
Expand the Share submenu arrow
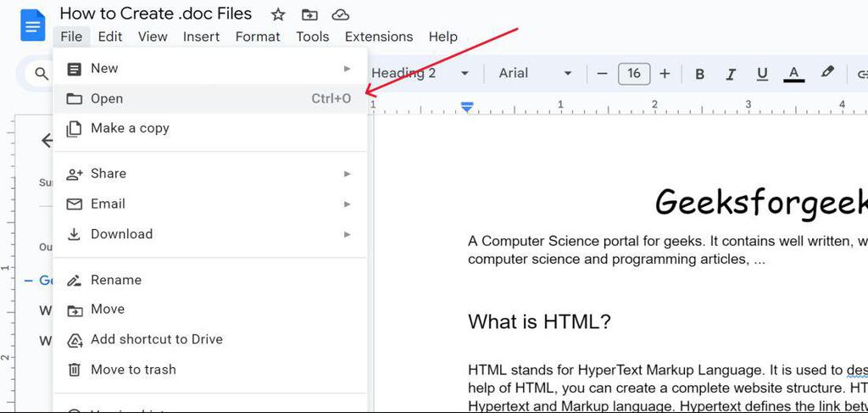[x=347, y=174]
